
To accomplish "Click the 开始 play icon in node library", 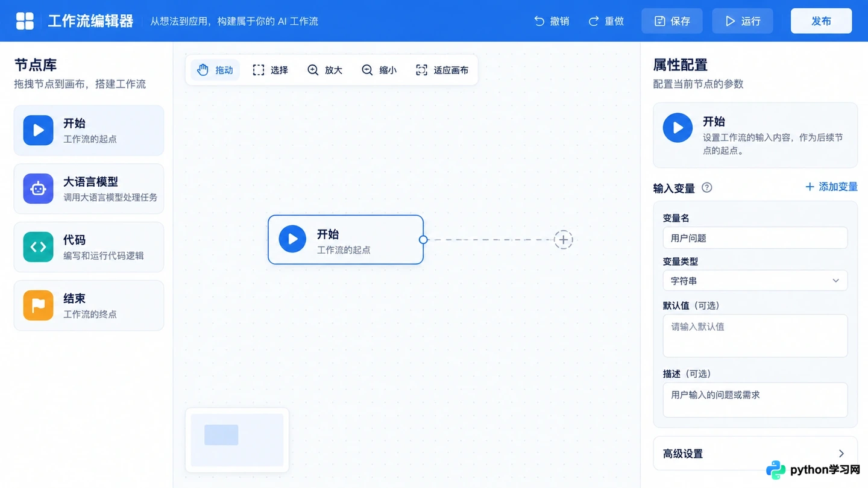I will click(x=39, y=130).
